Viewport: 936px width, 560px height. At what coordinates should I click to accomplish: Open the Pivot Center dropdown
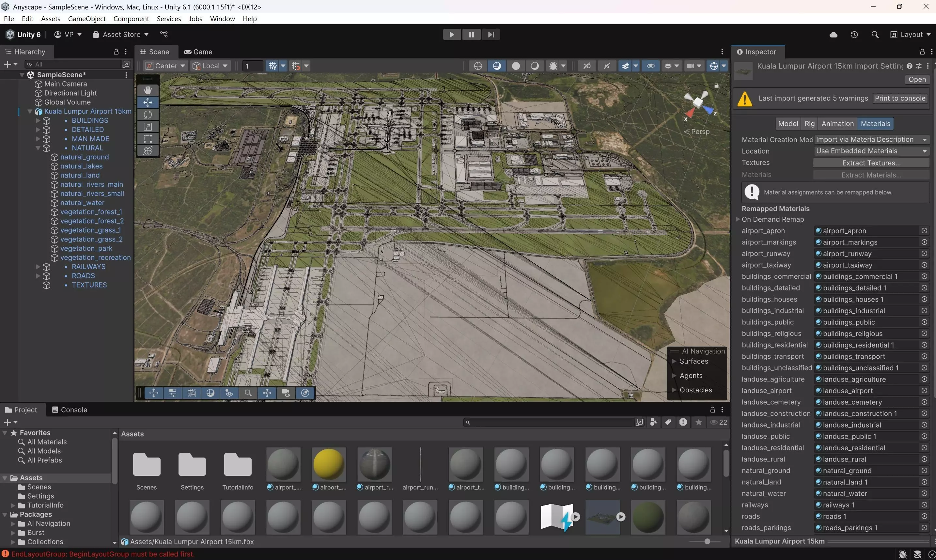tap(165, 66)
